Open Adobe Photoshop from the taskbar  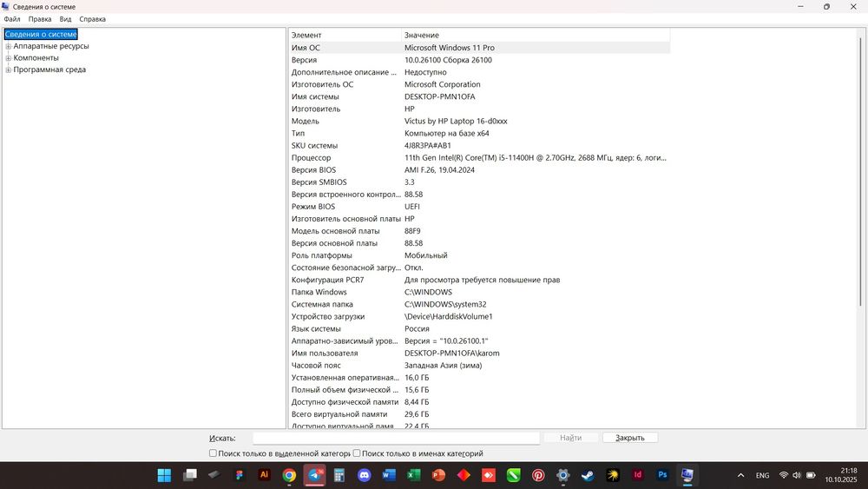pos(662,474)
